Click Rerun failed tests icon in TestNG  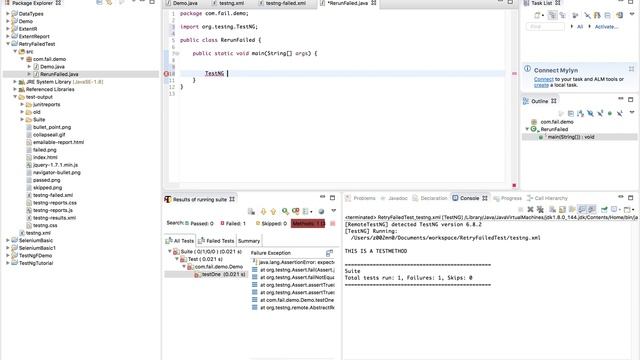pos(296,211)
